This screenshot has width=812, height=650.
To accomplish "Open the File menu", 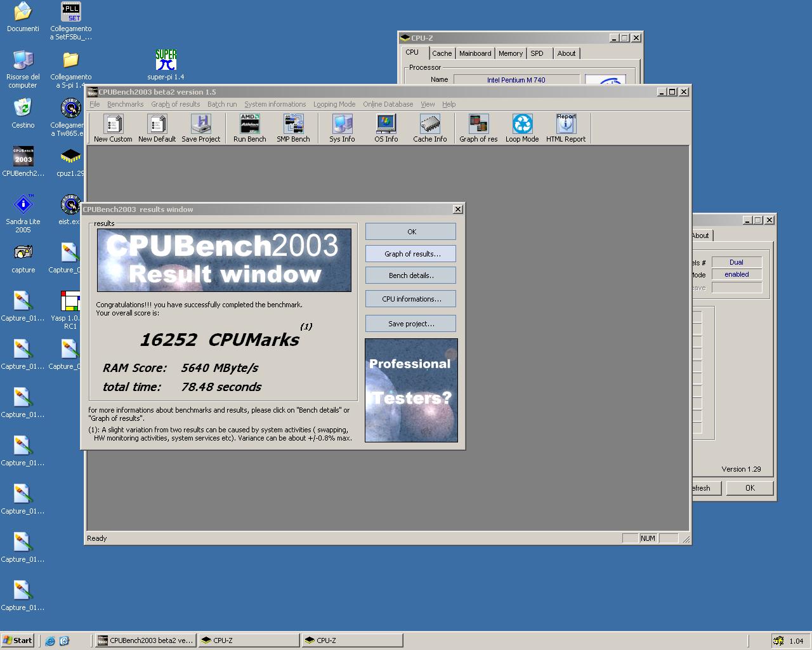I will point(95,104).
